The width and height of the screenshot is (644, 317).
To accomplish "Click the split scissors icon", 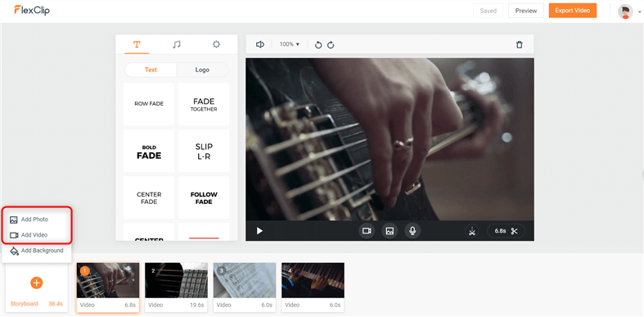I will point(472,231).
